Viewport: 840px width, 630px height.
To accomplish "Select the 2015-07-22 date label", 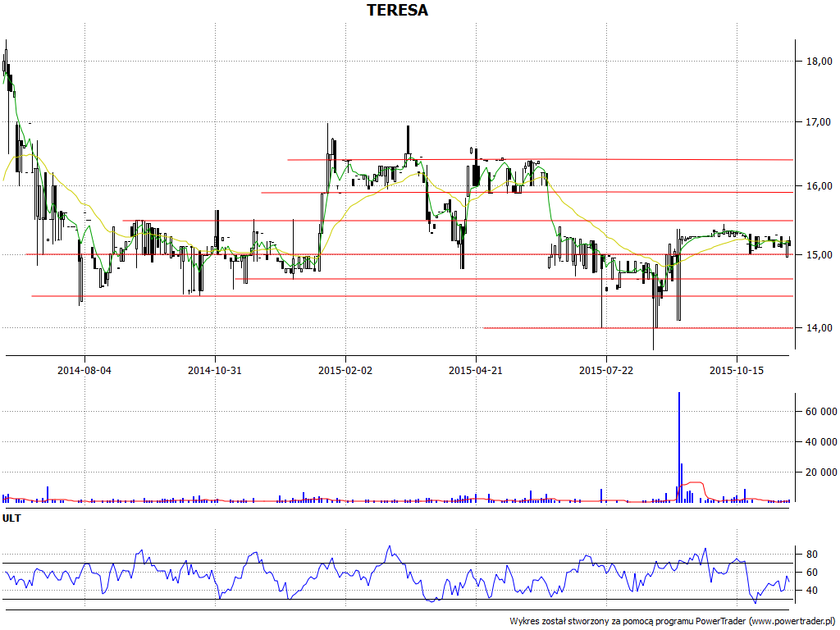I will pos(606,370).
